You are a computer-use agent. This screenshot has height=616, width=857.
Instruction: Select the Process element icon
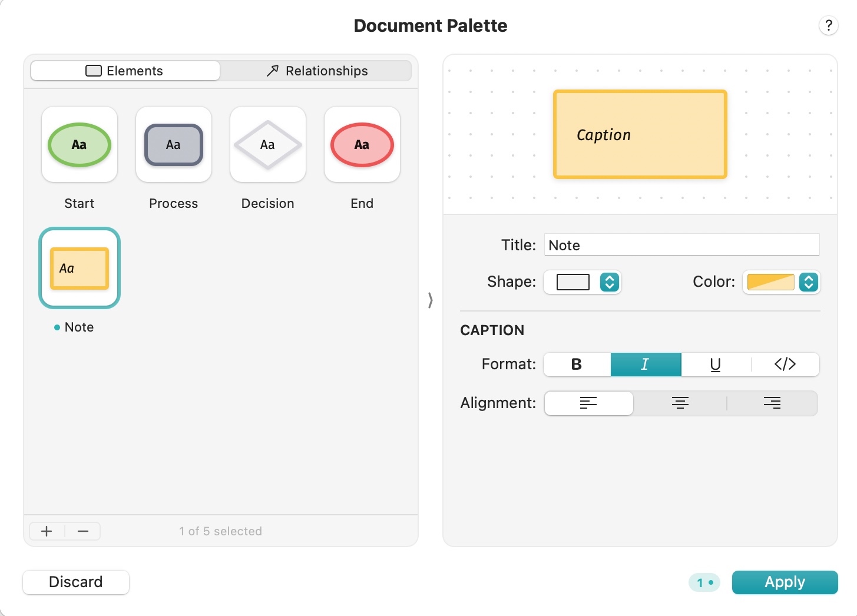tap(174, 144)
